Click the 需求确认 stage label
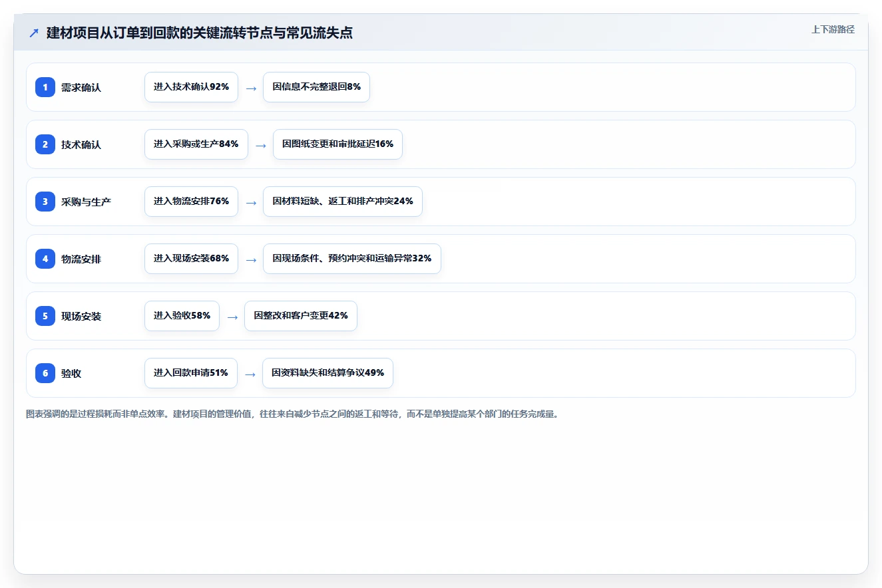The width and height of the screenshot is (882, 588). click(x=81, y=87)
